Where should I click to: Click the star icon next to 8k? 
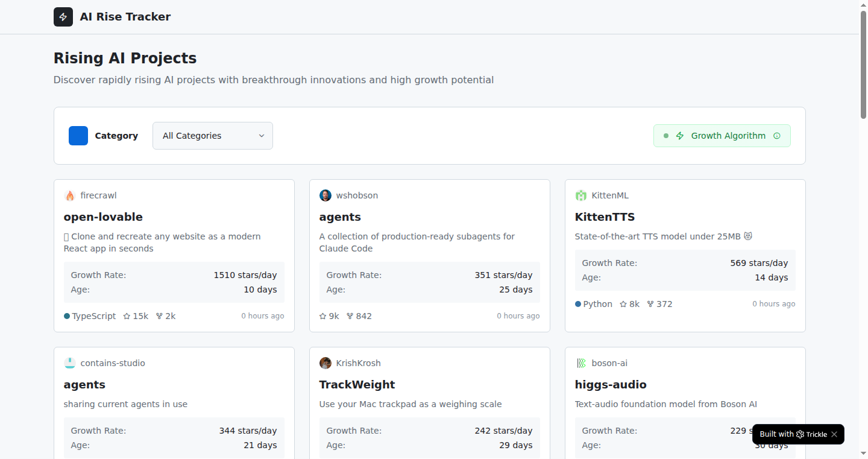click(x=623, y=304)
